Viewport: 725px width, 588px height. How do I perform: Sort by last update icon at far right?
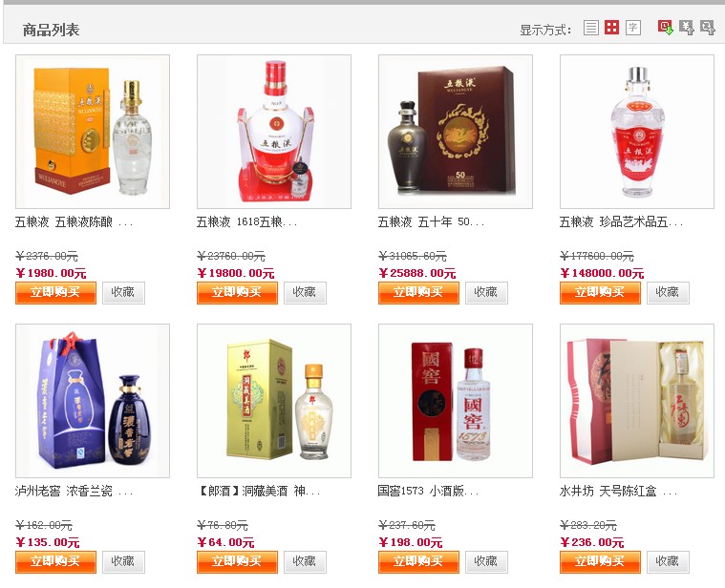(x=708, y=28)
